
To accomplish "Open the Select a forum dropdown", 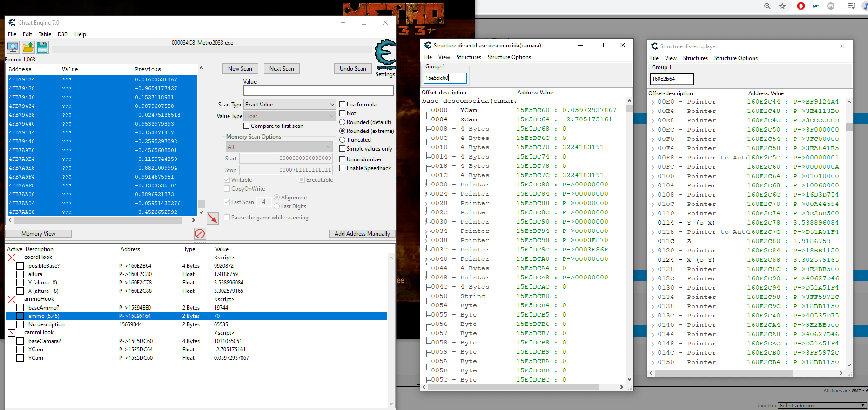I will 822,405.
